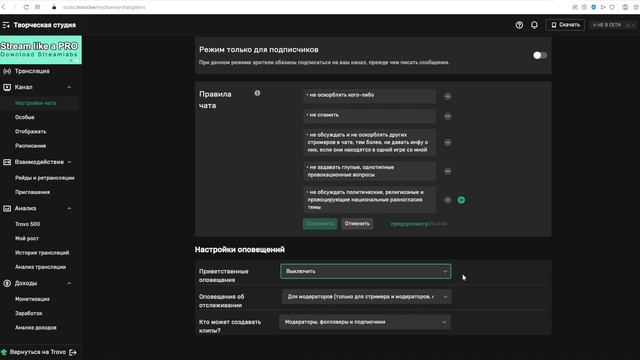
Task: Edit the 'не оскорблять кого-либо' rule field
Action: tap(369, 96)
